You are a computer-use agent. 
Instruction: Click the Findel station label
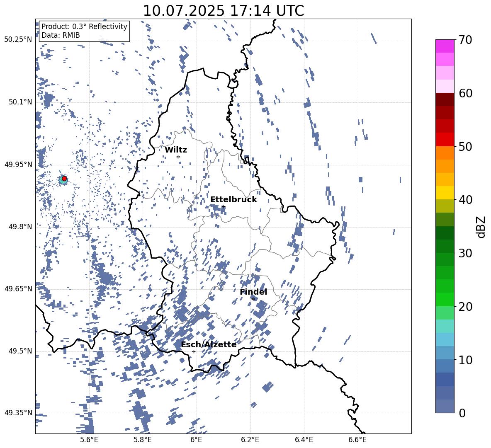[x=253, y=292]
